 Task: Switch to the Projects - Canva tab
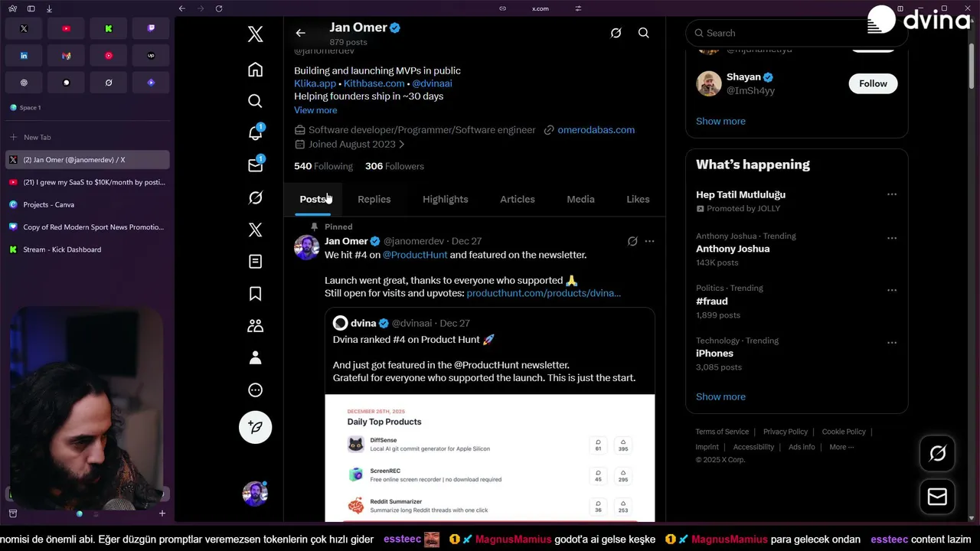(x=87, y=204)
